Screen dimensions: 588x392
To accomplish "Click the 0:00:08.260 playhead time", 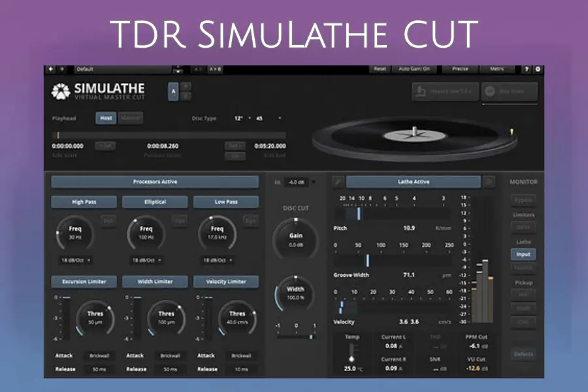I will click(x=163, y=146).
